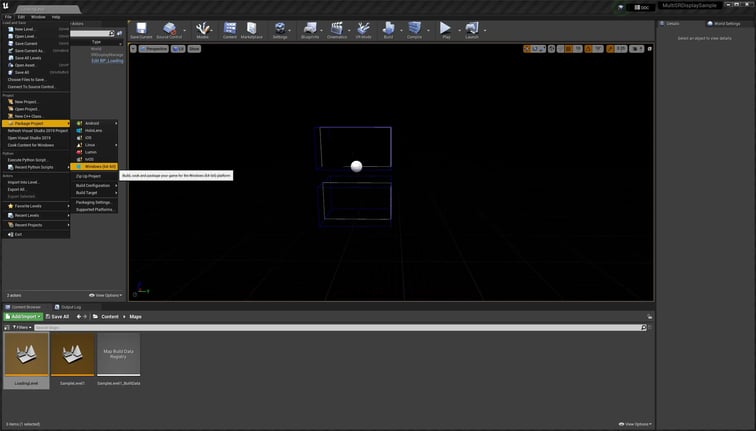The width and height of the screenshot is (756, 431).
Task: Expand the Linux platform submenu
Action: [x=94, y=145]
